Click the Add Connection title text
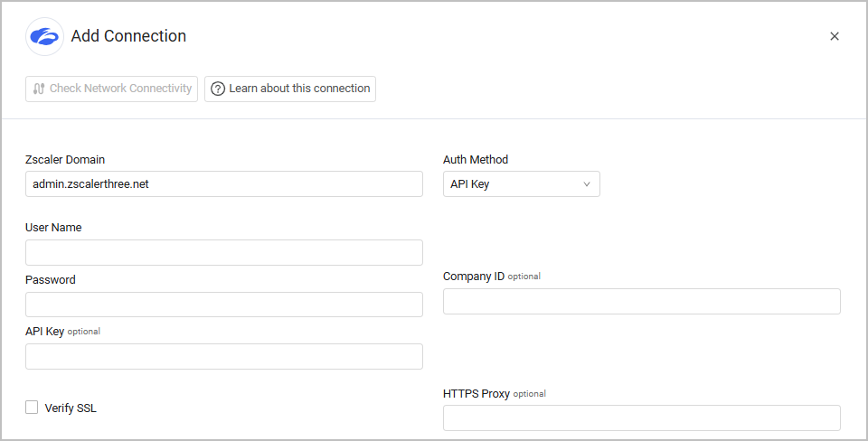Image resolution: width=868 pixels, height=441 pixels. coord(128,36)
